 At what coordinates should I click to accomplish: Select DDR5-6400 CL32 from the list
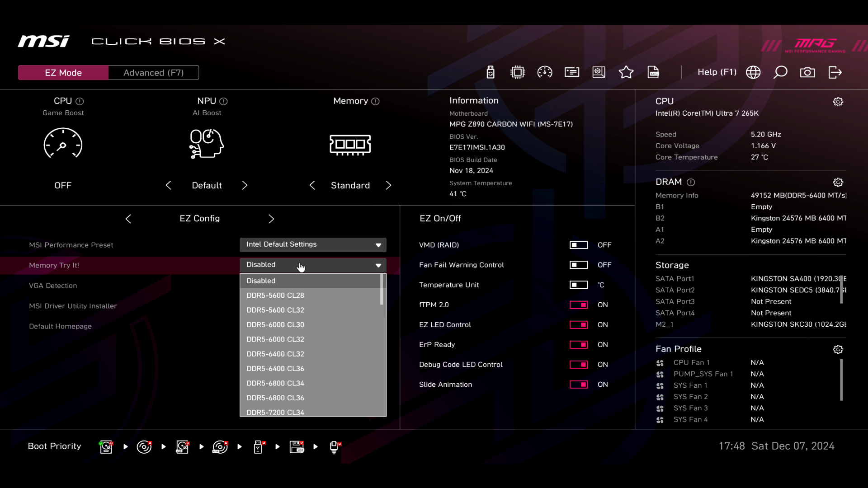click(x=275, y=354)
